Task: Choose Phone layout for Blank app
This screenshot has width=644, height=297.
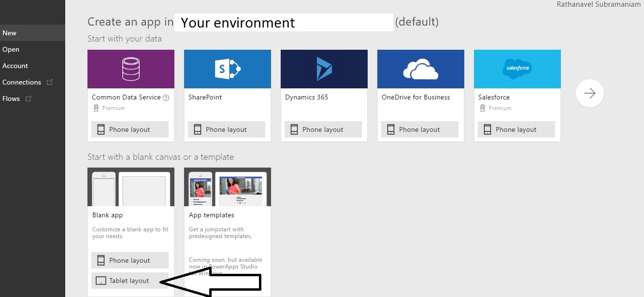Action: coord(130,260)
